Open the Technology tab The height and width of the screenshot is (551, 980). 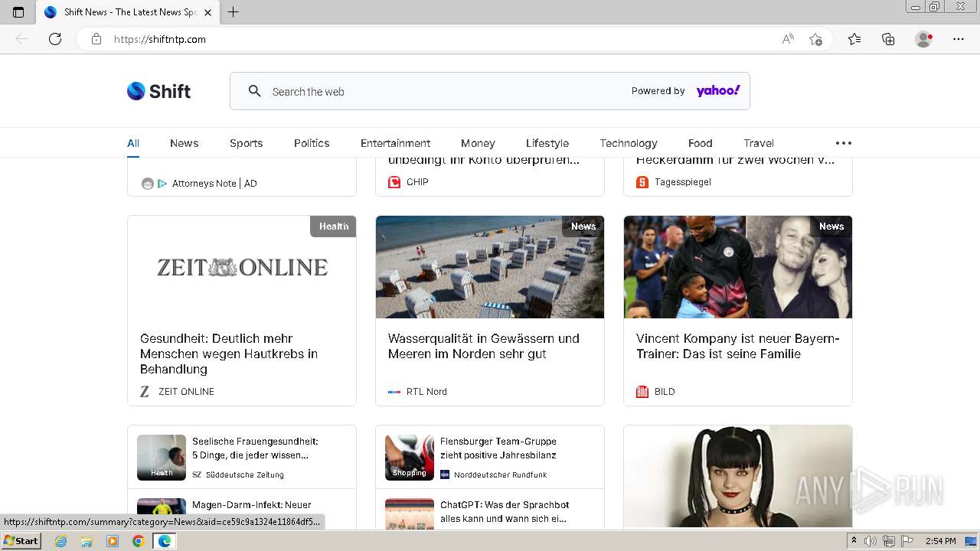pyautogui.click(x=629, y=143)
